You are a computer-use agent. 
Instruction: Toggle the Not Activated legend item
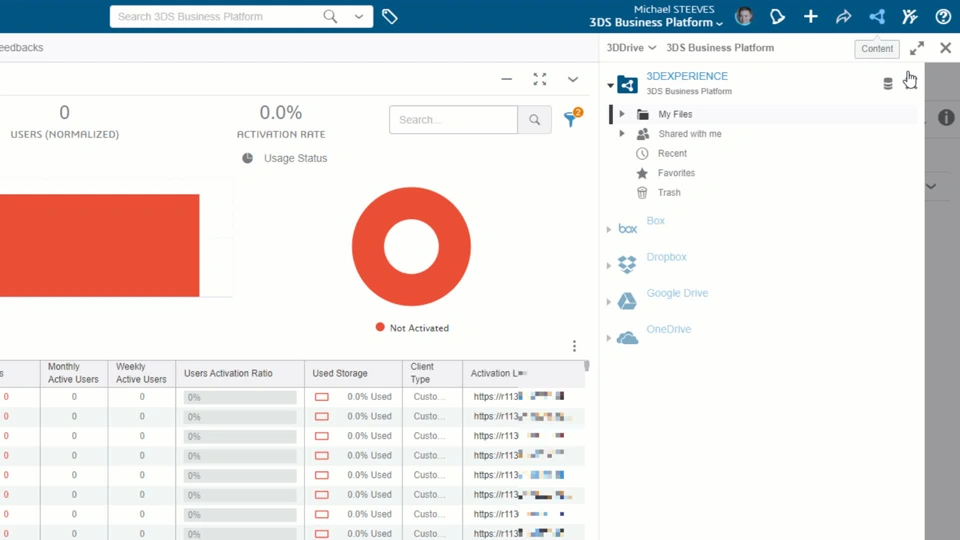point(412,328)
